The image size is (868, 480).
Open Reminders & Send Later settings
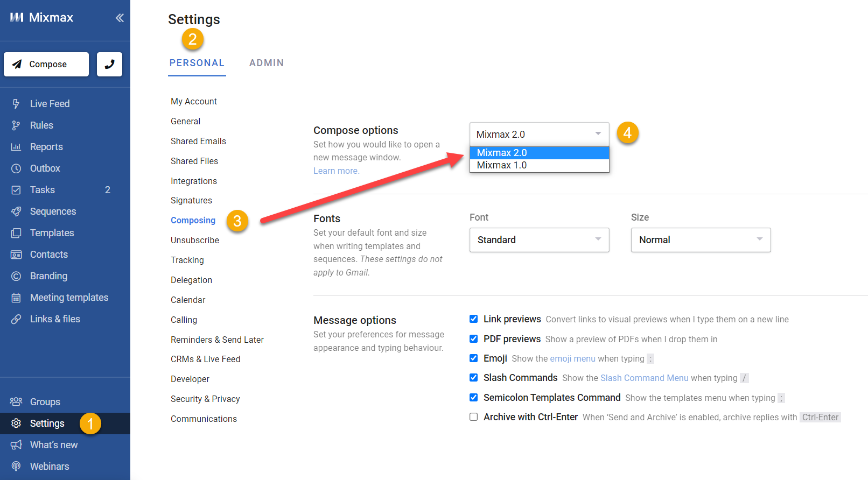pos(217,340)
